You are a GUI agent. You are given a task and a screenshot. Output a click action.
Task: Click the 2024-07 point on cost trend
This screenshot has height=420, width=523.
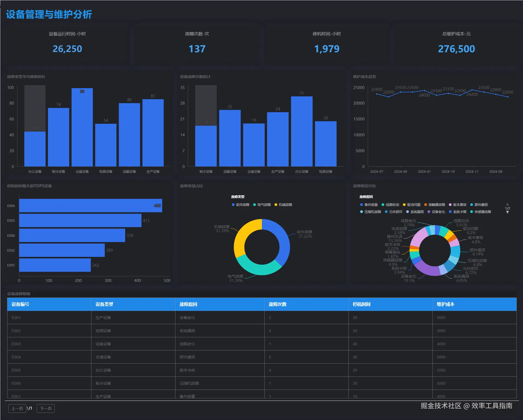point(377,94)
